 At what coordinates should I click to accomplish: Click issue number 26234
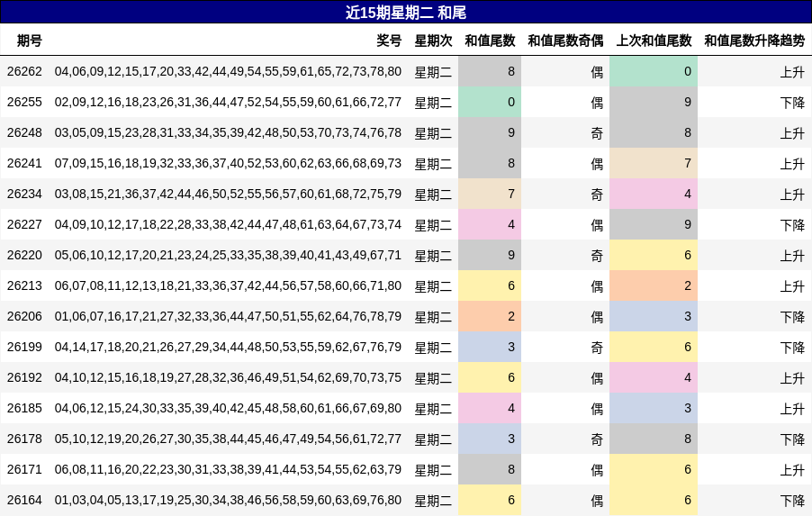click(x=24, y=194)
